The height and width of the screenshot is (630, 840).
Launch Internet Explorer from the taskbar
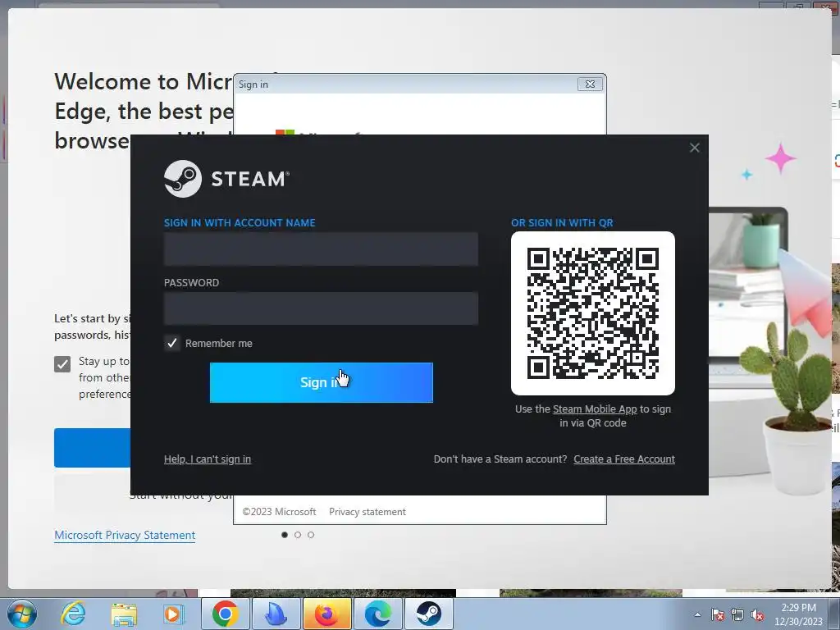(x=73, y=614)
